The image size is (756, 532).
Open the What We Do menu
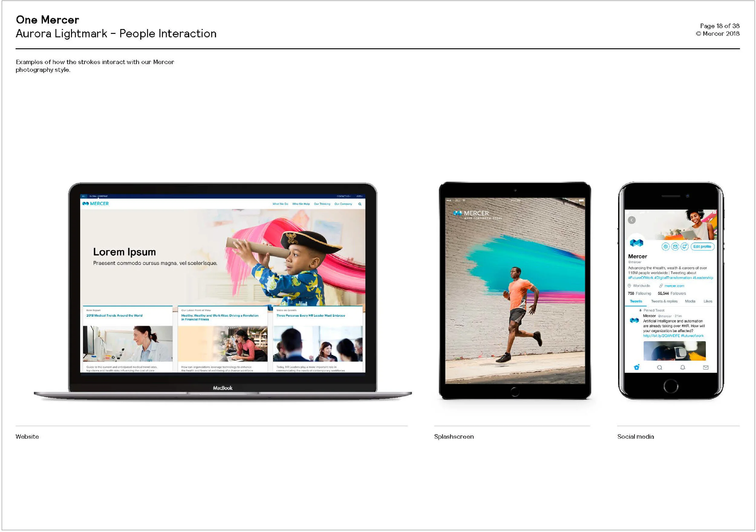(280, 204)
